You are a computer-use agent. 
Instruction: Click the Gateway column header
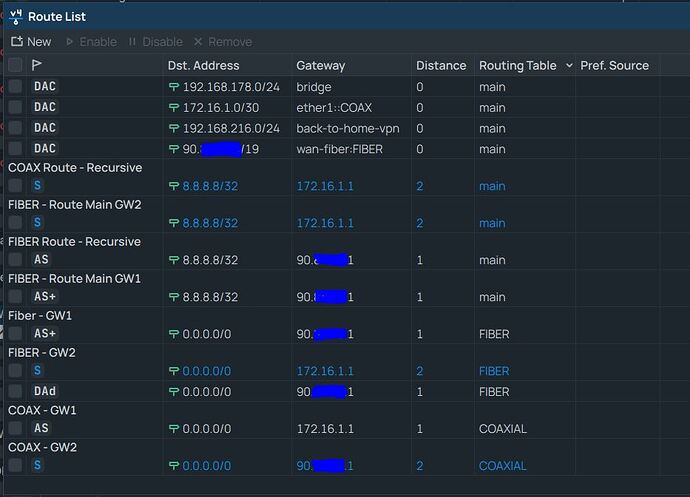click(x=320, y=66)
